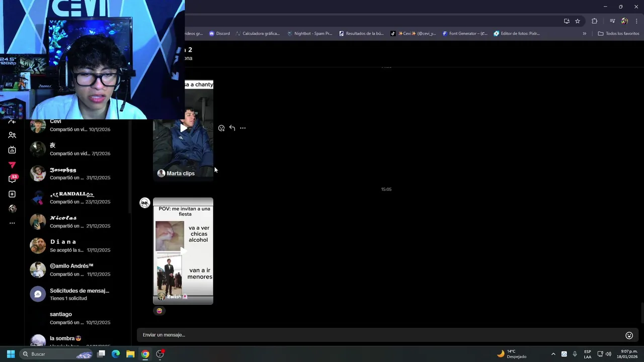Screen dimensions: 644x362
Task: Expand the hidden bookmarks chevron
Action: pos(584,34)
